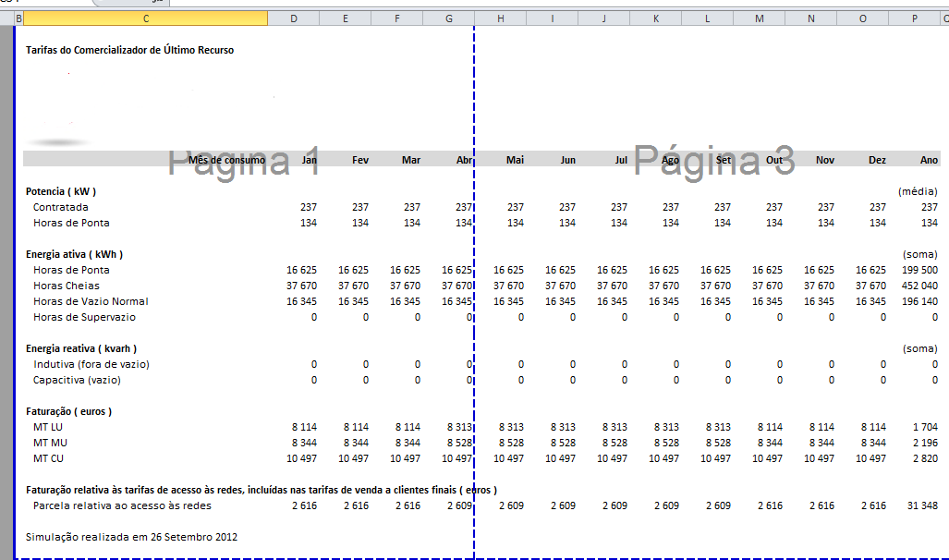Select the 'Parcela relativa ao acesso às redes' label

coord(122,505)
